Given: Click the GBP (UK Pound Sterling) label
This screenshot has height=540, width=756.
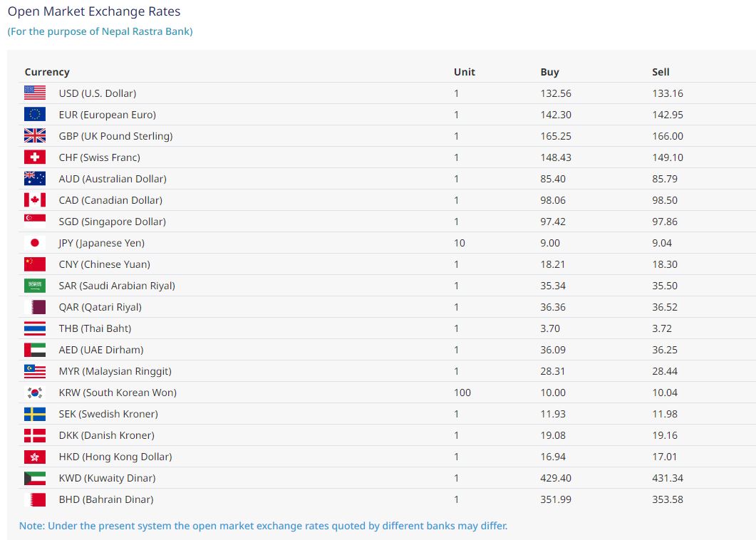Looking at the screenshot, I should [115, 136].
